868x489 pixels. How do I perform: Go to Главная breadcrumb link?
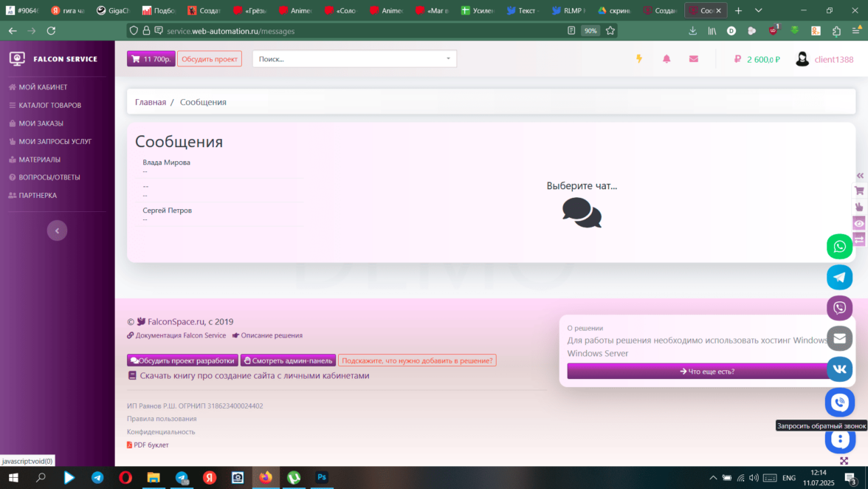point(151,102)
